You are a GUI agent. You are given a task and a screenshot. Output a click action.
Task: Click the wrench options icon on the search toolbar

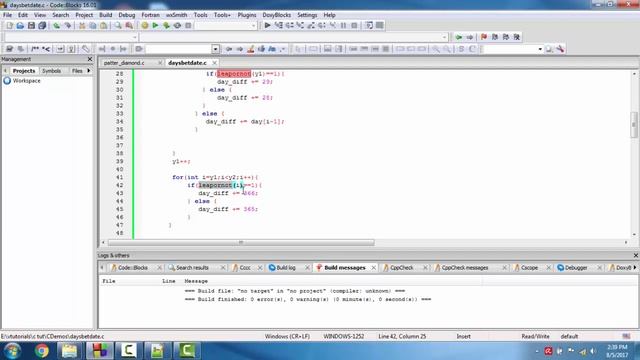560,49
